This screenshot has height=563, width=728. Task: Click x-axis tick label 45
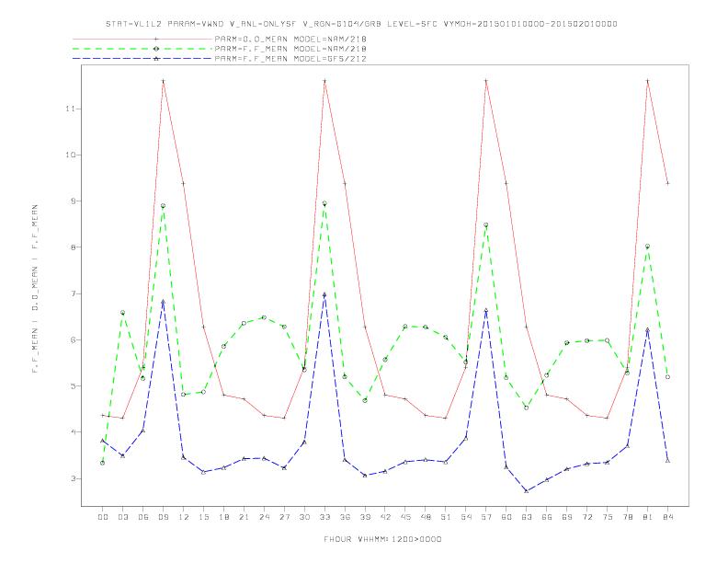[x=405, y=517]
